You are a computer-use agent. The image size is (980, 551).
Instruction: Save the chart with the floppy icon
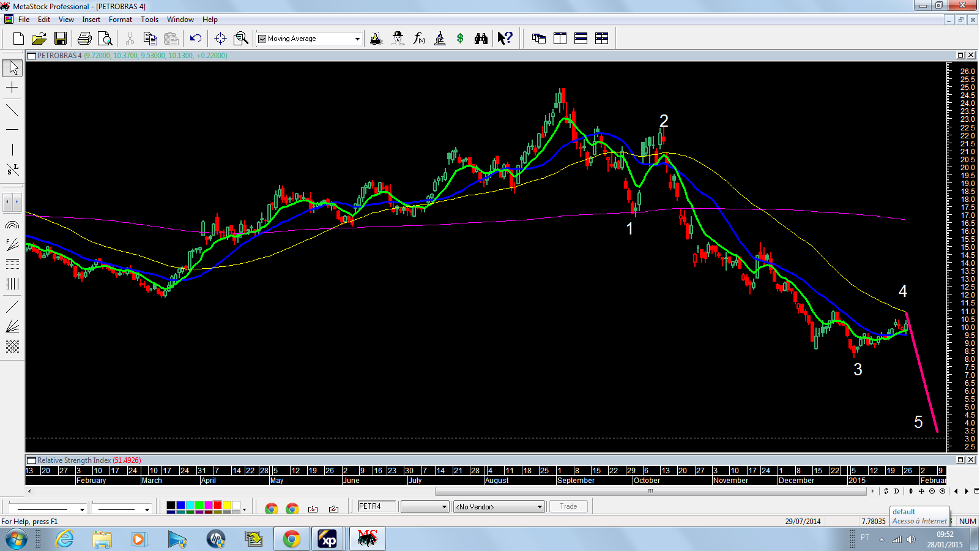(x=60, y=39)
